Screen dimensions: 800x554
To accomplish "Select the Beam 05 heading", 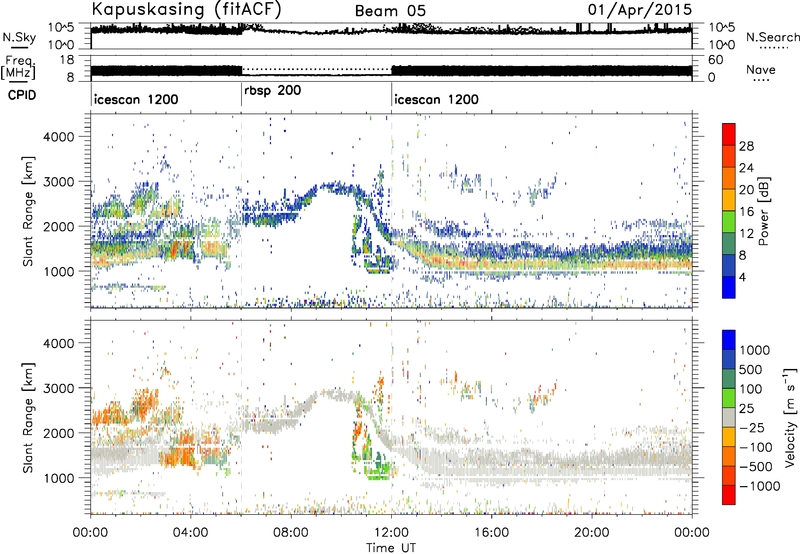I will 390,11.
